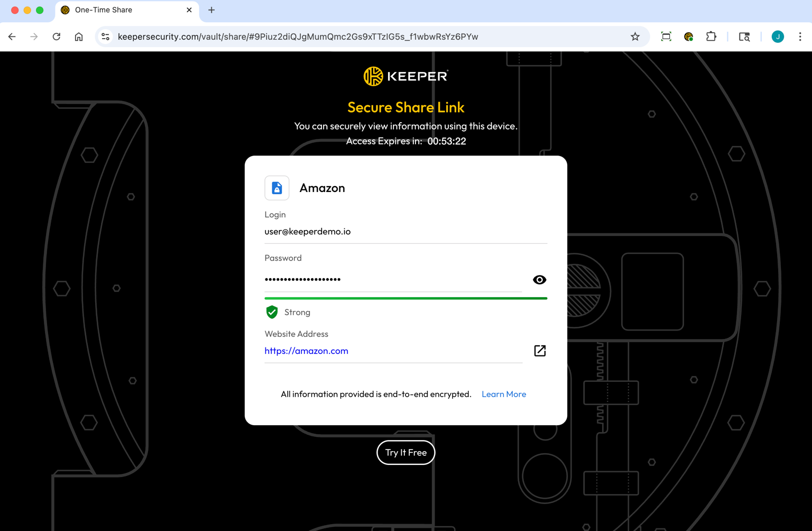Reload the current page
This screenshot has height=531, width=812.
coord(56,36)
